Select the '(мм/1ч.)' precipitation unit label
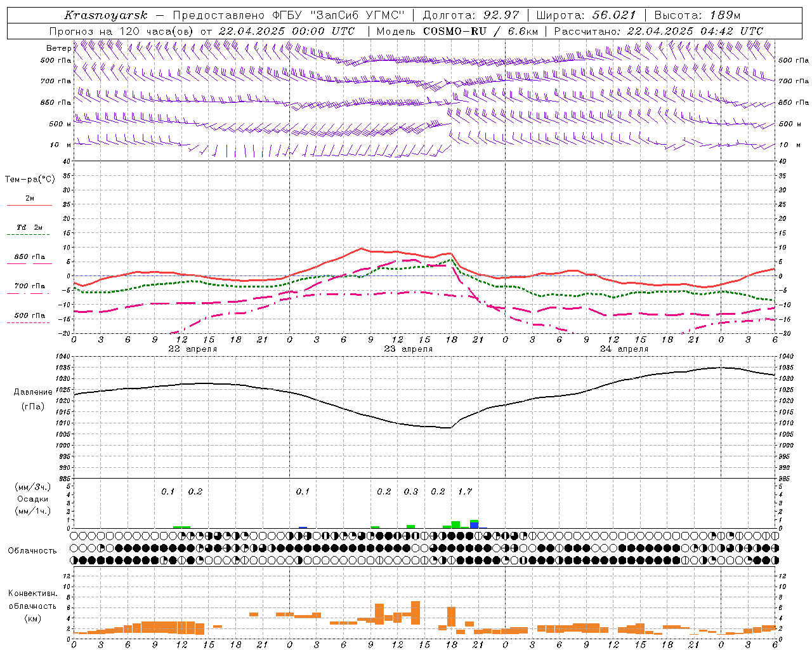812x650 pixels. pyautogui.click(x=33, y=511)
